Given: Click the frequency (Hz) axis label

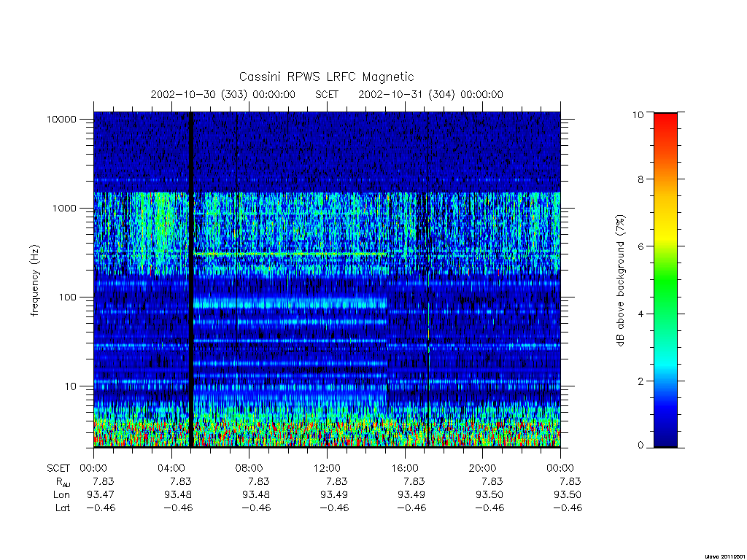Looking at the screenshot, I should pyautogui.click(x=35, y=281).
